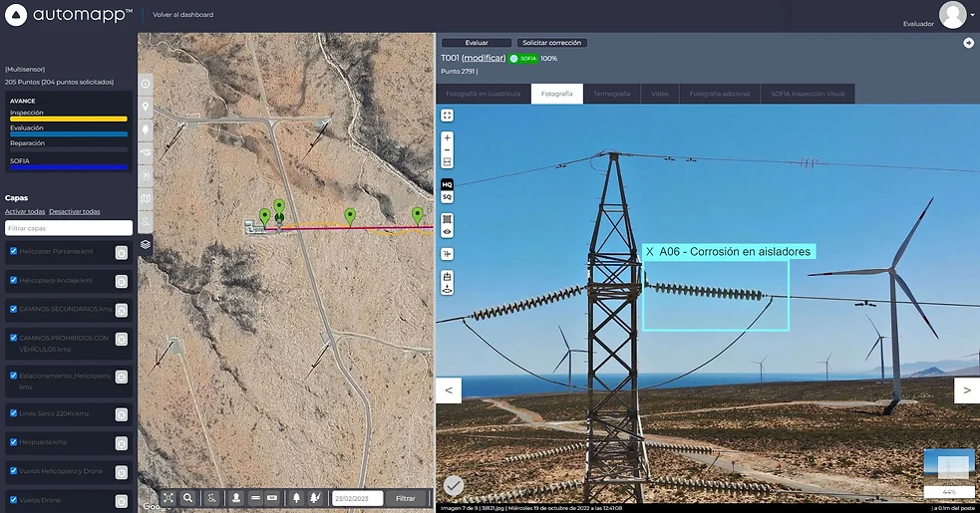The image size is (980, 513).
Task: Click Solicitar corrección button
Action: (x=551, y=43)
